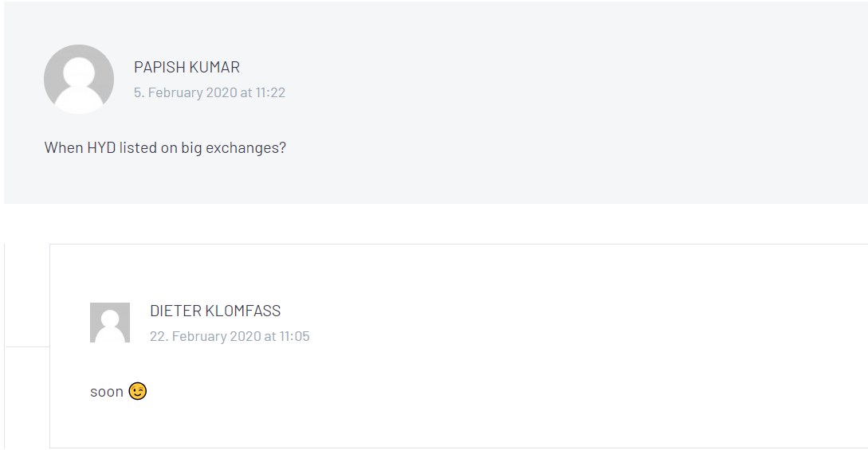Click Dieter Klomfass's square avatar icon
The height and width of the screenshot is (450, 868).
tap(110, 323)
